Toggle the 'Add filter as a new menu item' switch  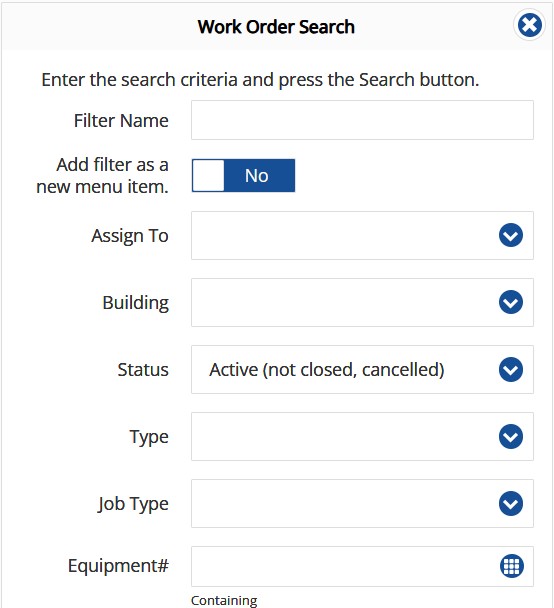point(243,175)
